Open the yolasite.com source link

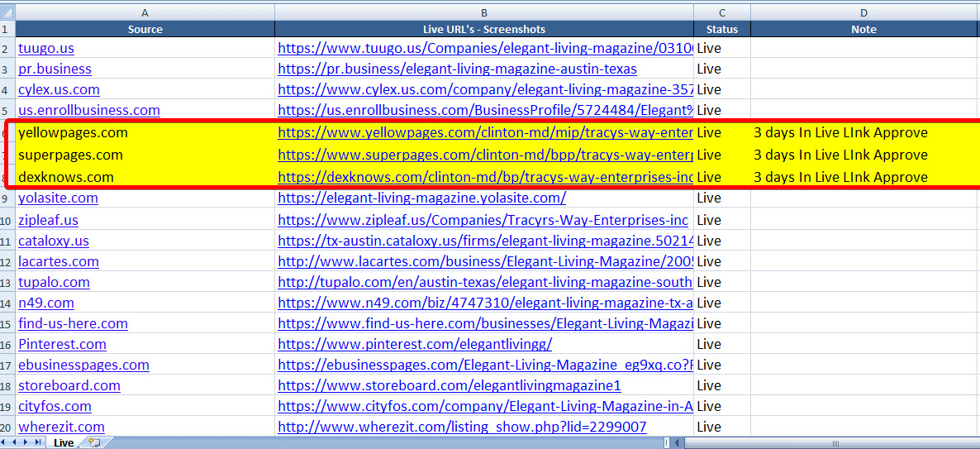pyautogui.click(x=58, y=198)
